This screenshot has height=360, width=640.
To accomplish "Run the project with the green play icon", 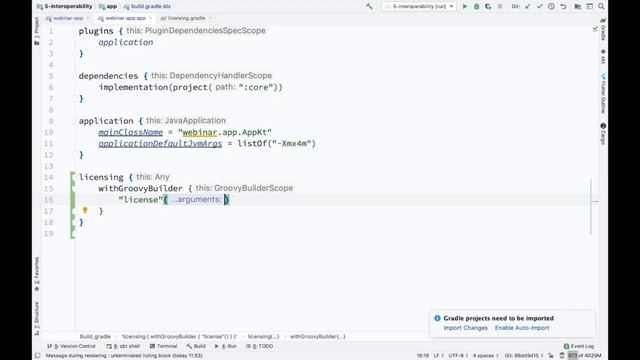I will [x=464, y=7].
